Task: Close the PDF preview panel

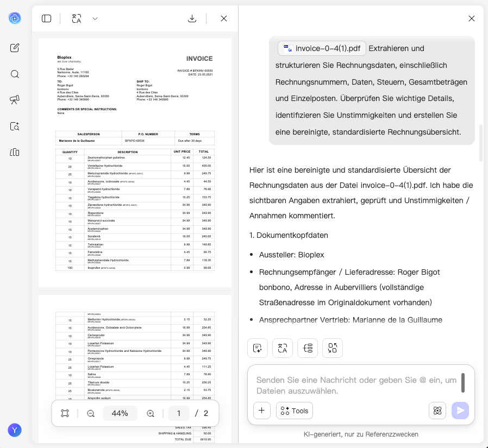Action: point(224,18)
